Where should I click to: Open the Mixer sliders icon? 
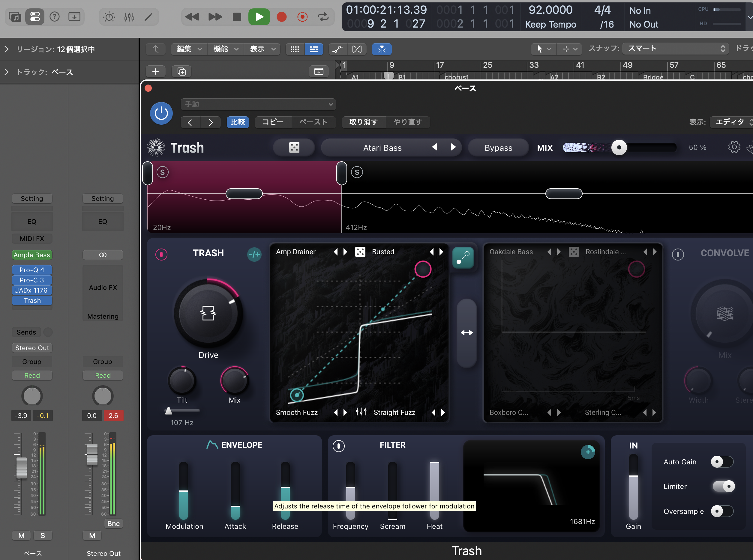(129, 16)
